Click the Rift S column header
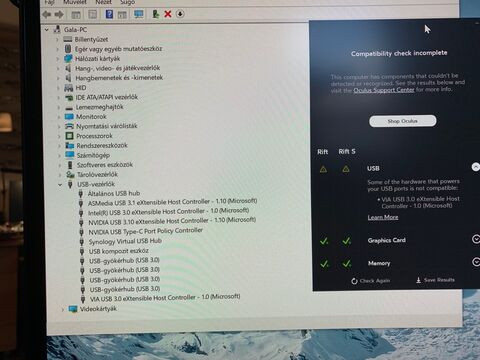Image resolution: width=480 pixels, height=360 pixels. (347, 152)
